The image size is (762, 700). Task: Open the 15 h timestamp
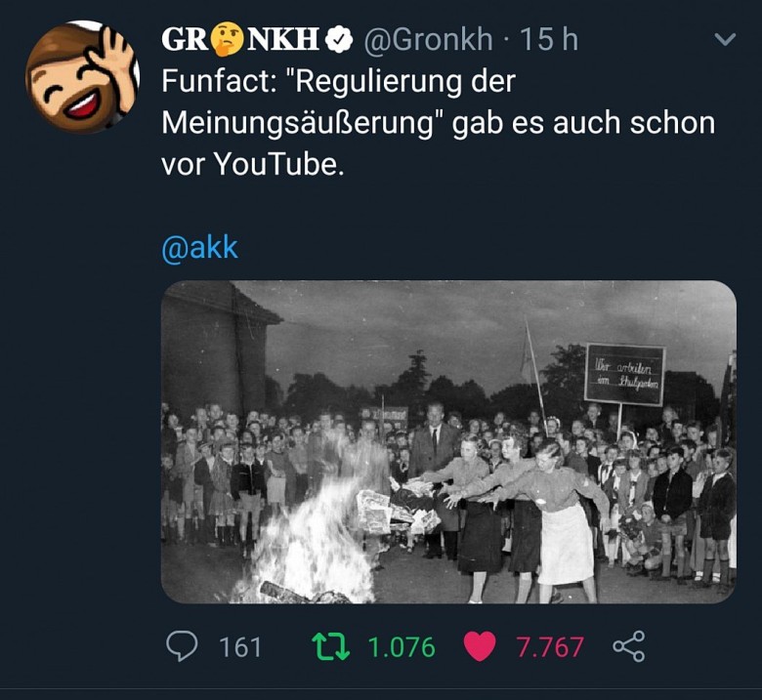pos(549,39)
